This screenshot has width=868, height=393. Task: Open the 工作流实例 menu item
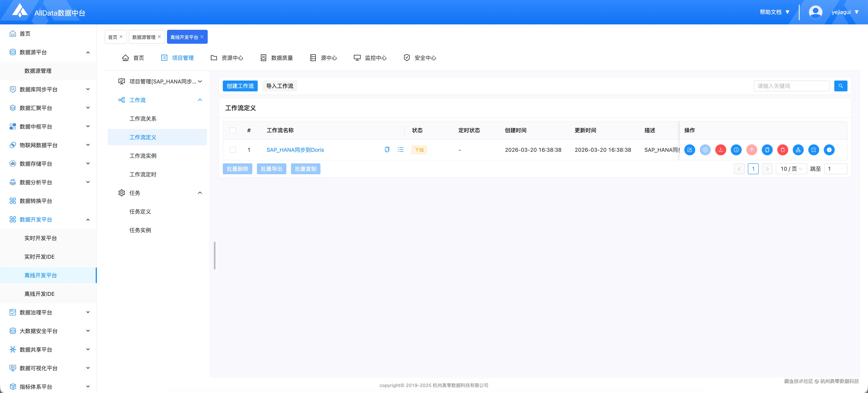click(143, 156)
